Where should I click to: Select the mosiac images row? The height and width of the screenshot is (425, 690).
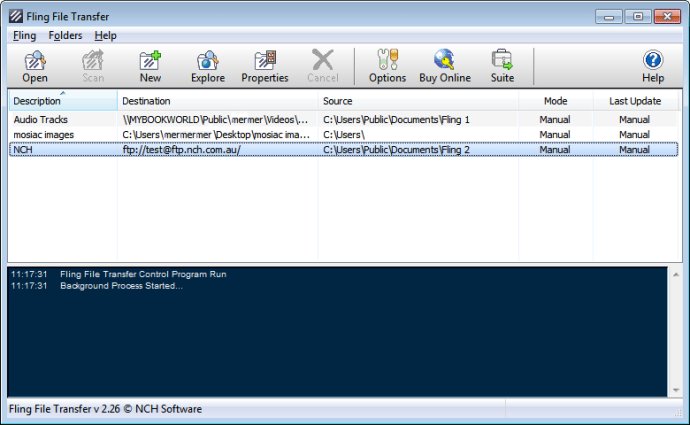click(x=343, y=135)
